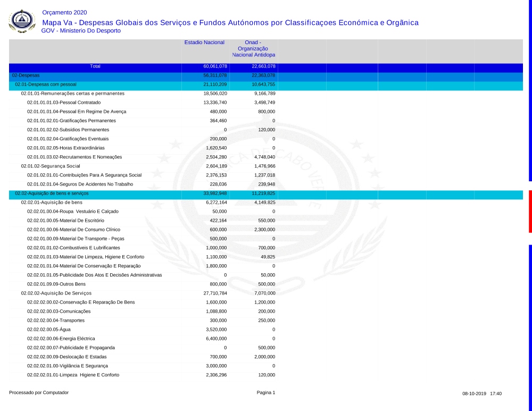Select the Vigilância E Segurança row
The width and height of the screenshot is (532, 411).
click(x=68, y=366)
